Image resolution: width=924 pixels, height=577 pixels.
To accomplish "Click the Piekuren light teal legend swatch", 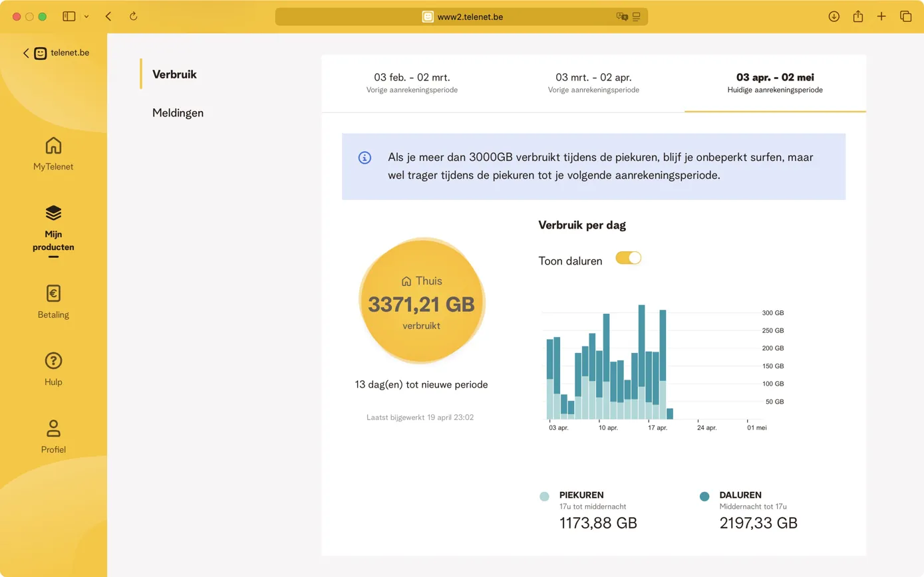I will [x=544, y=497].
